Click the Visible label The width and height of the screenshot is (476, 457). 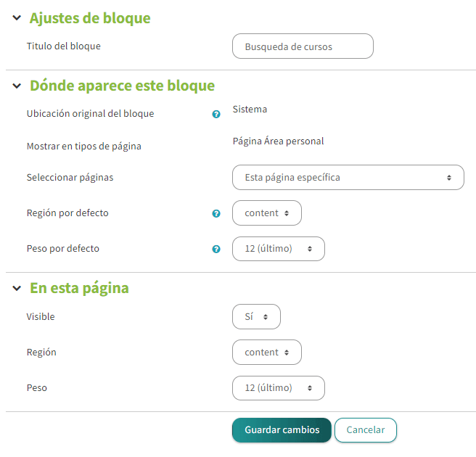pos(41,317)
